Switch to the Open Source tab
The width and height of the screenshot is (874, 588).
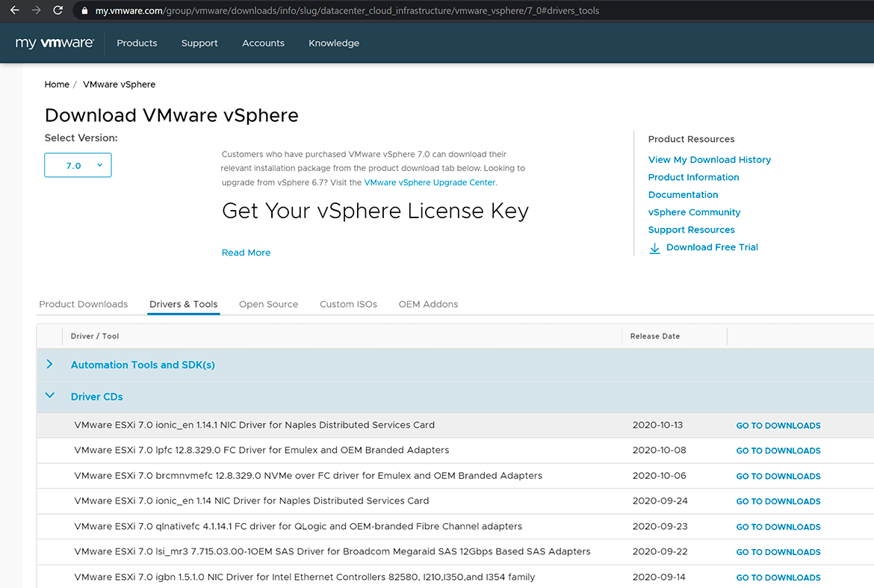(x=268, y=304)
